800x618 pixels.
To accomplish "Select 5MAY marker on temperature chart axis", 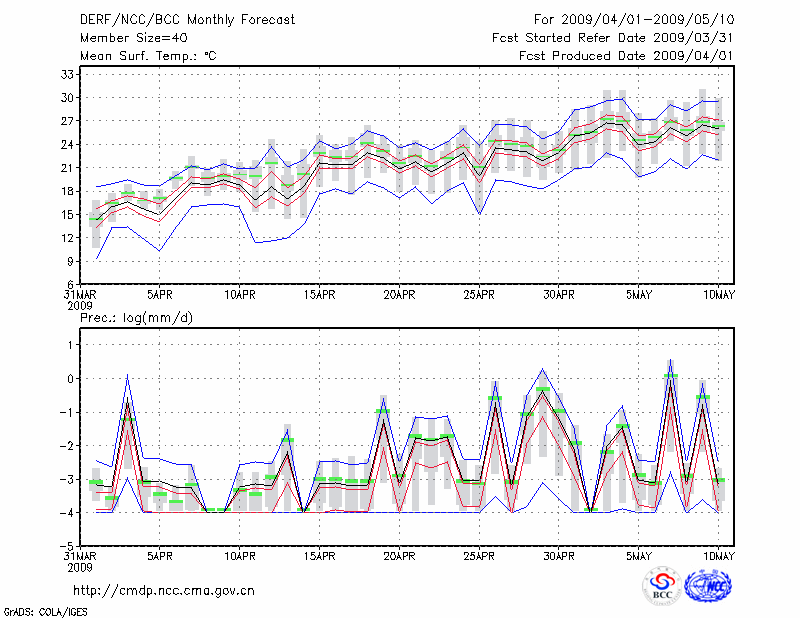I will [639, 295].
